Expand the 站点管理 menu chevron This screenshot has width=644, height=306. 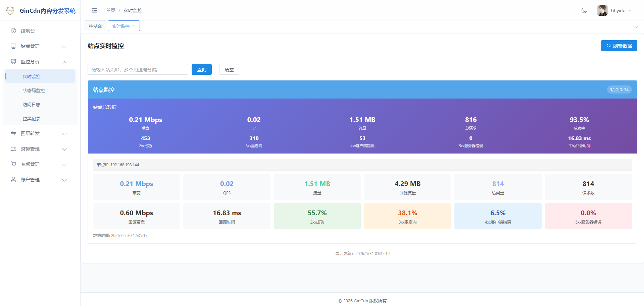64,47
